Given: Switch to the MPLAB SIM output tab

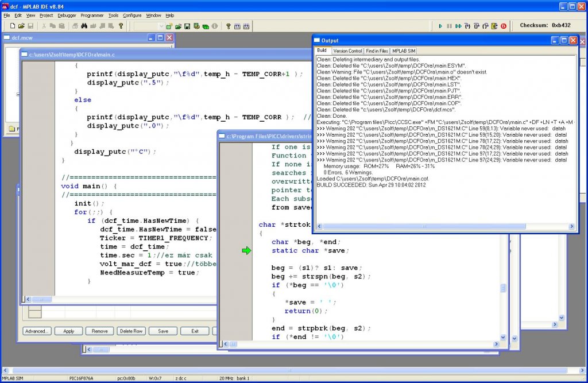Looking at the screenshot, I should (x=404, y=51).
